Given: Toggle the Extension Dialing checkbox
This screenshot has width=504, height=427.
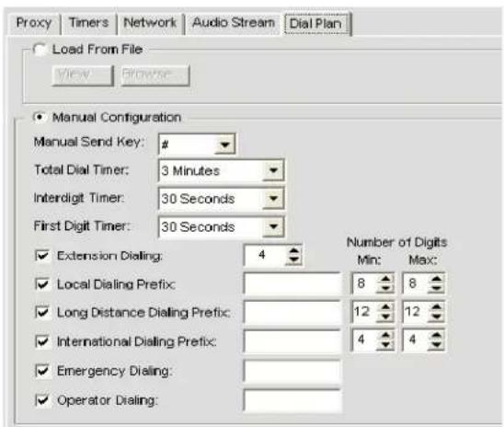Looking at the screenshot, I should [42, 256].
